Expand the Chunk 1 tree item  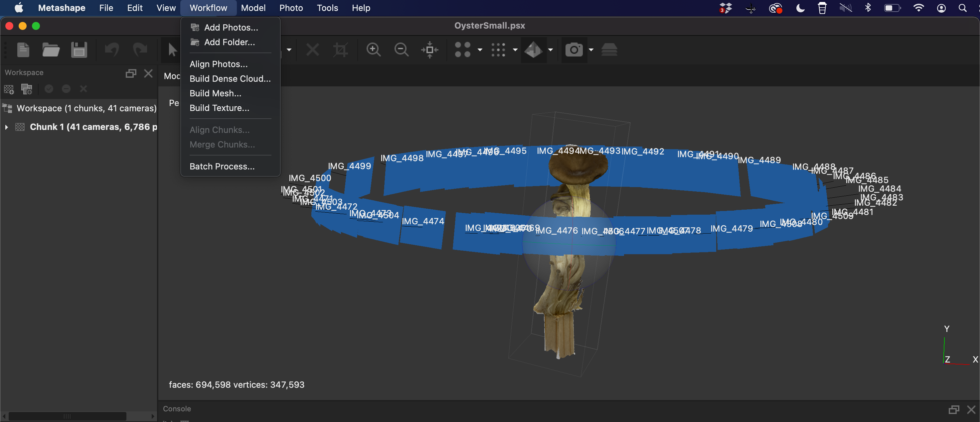click(x=6, y=127)
